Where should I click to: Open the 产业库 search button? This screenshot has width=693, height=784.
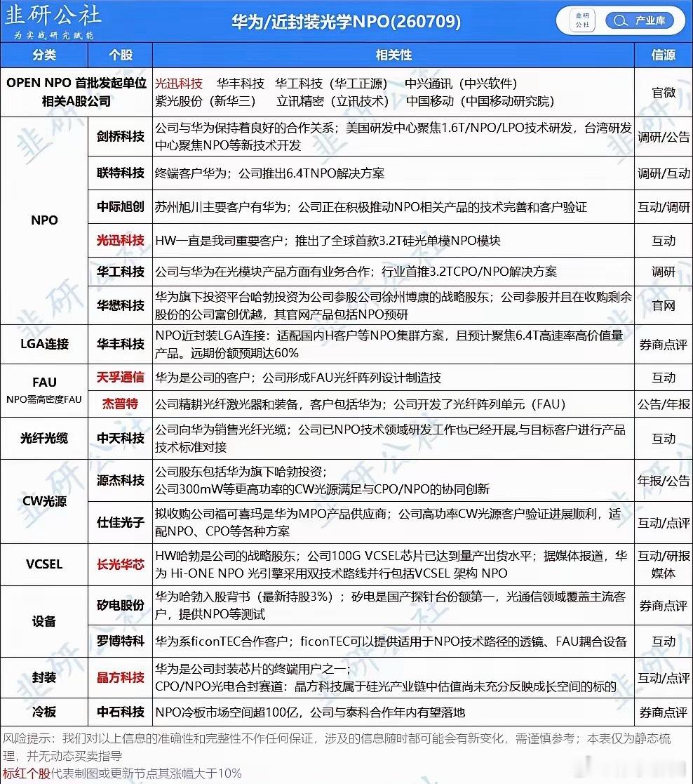click(x=640, y=20)
